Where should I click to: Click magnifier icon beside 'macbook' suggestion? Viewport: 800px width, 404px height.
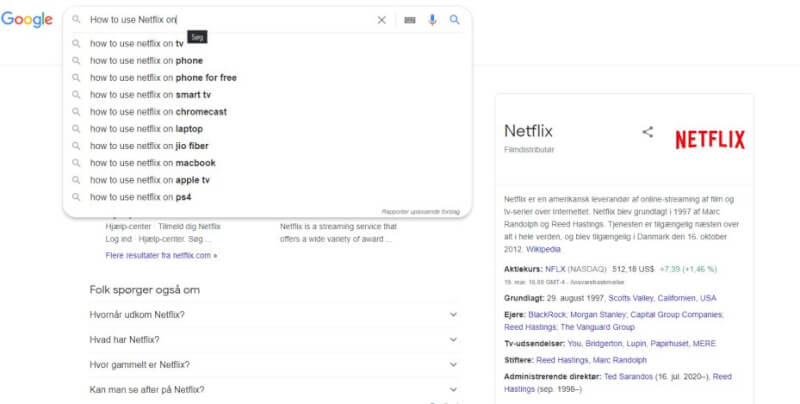pos(76,163)
